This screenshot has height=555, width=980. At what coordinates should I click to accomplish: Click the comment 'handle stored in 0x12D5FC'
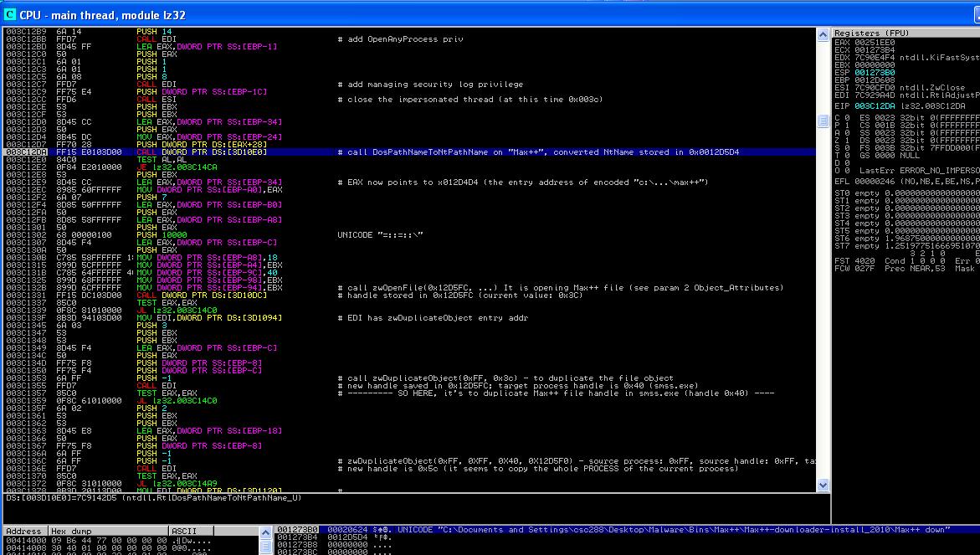[460, 295]
